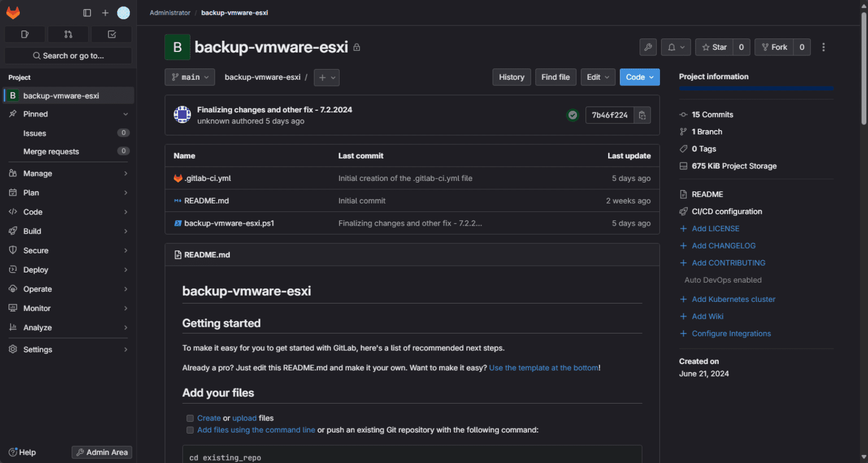
Task: Collapse the Pinned section
Action: pyautogui.click(x=125, y=114)
